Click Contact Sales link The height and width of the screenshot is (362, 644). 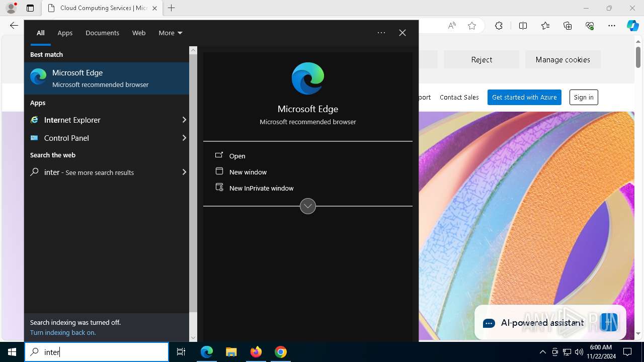(459, 97)
